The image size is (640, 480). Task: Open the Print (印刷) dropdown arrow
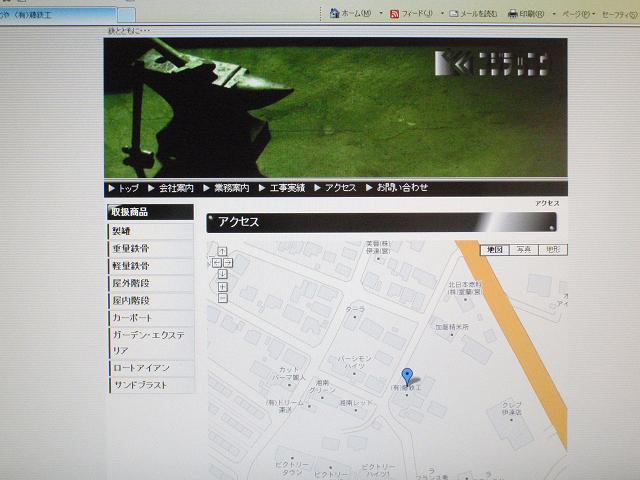tap(554, 14)
